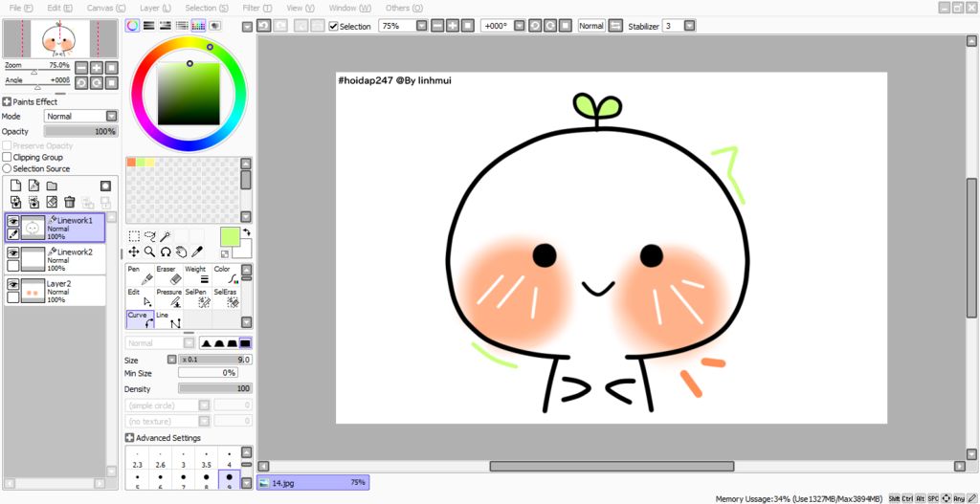Click the navigator canvas thumbnail

60,38
